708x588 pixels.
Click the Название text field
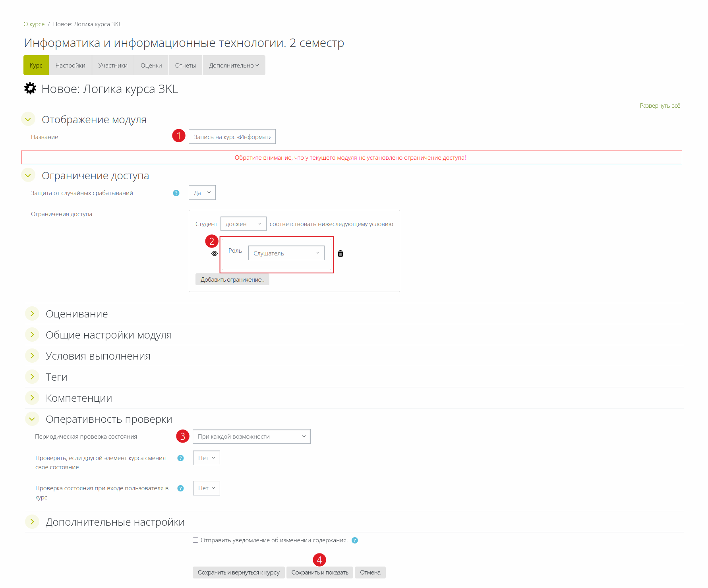click(232, 137)
